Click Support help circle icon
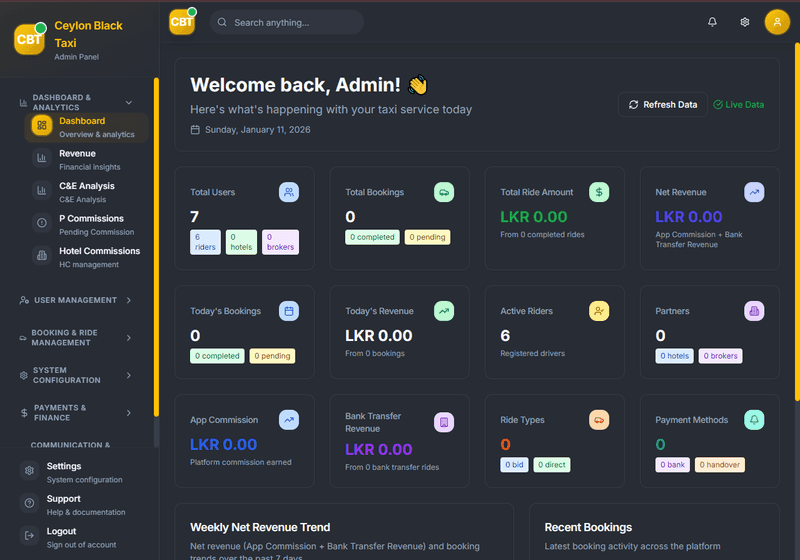Image resolution: width=800 pixels, height=560 pixels. (30, 503)
